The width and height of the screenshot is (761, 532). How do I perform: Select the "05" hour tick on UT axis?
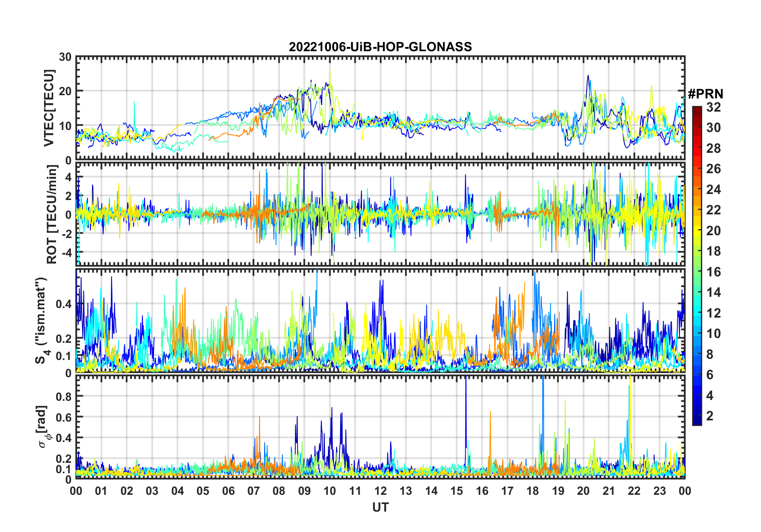203,491
